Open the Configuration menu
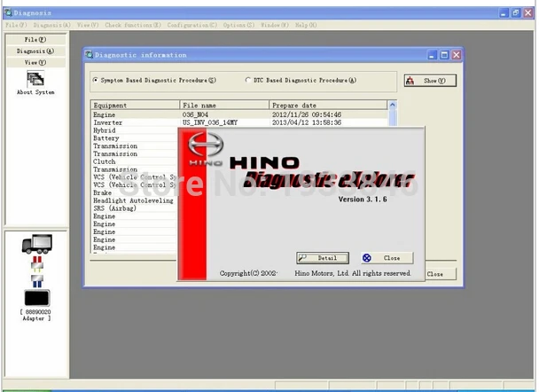The image size is (539, 392). (192, 25)
